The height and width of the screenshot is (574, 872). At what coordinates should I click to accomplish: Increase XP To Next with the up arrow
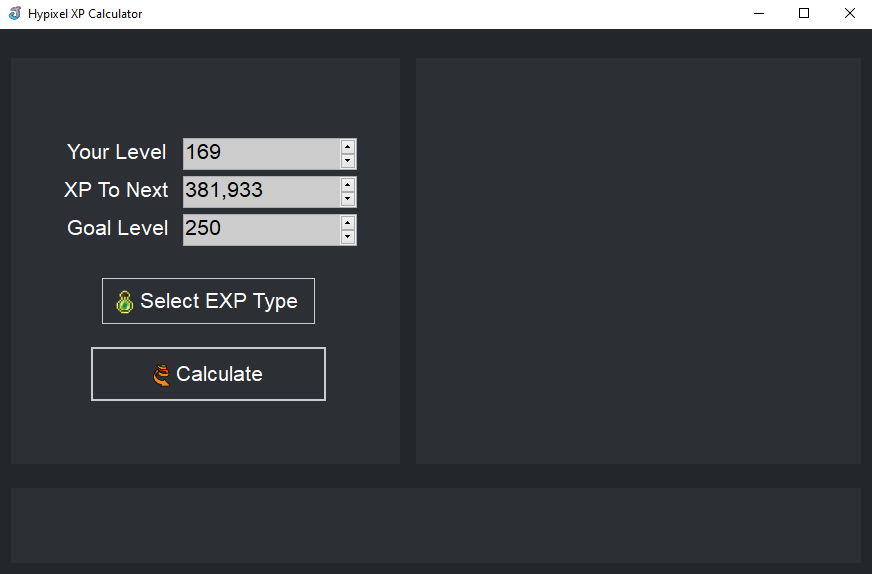click(x=348, y=185)
